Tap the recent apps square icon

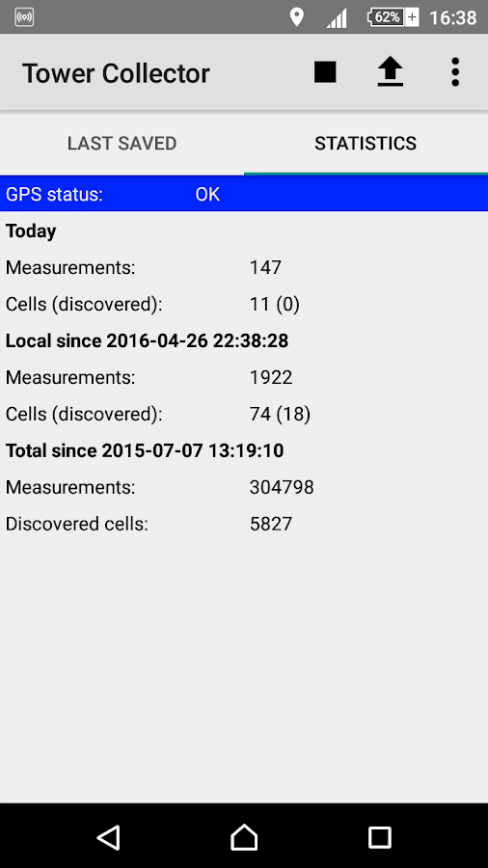click(380, 837)
